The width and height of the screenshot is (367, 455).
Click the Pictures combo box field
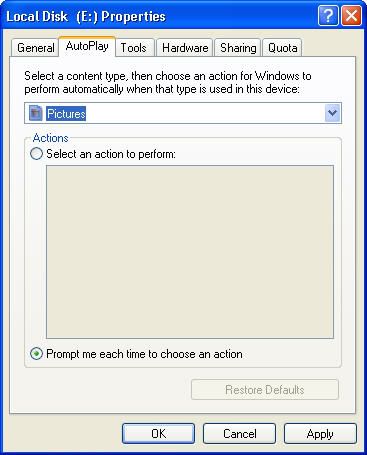pos(183,113)
